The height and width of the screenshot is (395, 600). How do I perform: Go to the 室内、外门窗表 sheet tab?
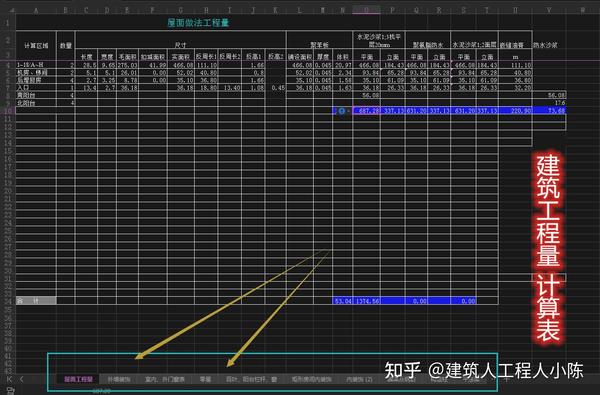pos(165,379)
